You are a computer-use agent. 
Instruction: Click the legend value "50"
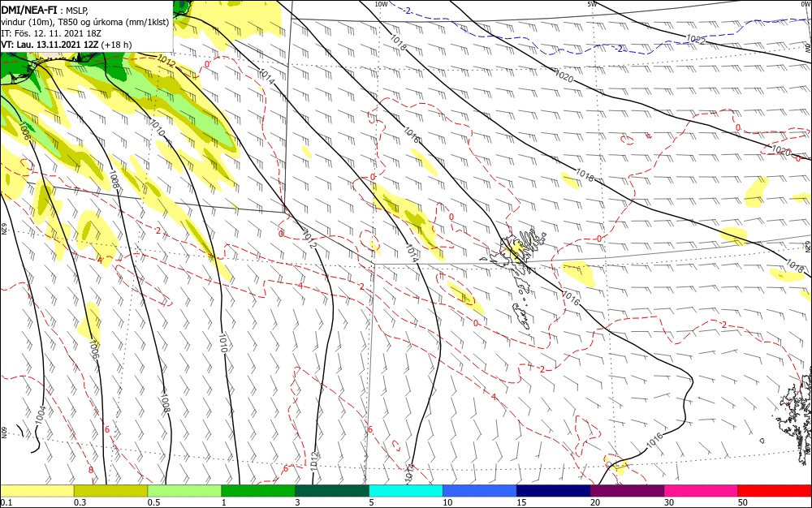click(x=743, y=502)
